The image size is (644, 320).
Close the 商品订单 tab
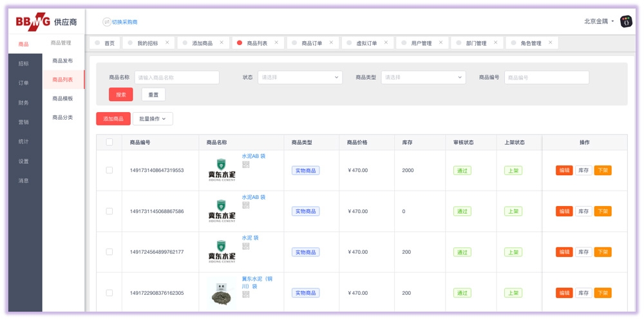pos(331,42)
